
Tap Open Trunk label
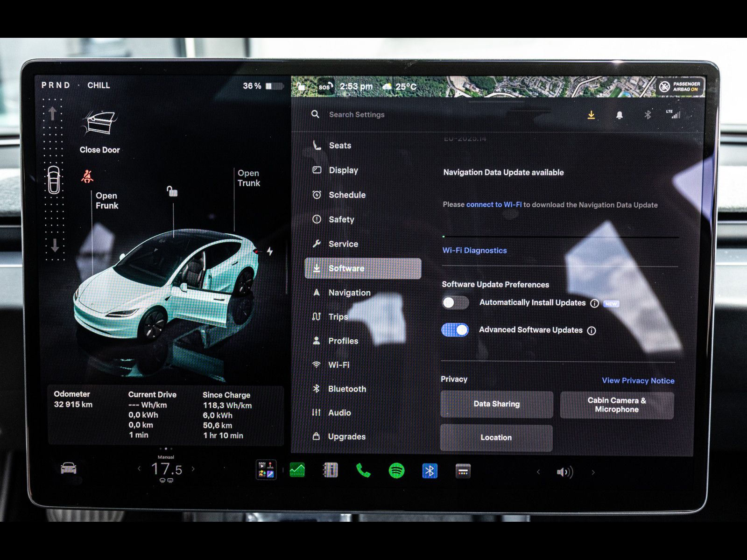tap(248, 178)
